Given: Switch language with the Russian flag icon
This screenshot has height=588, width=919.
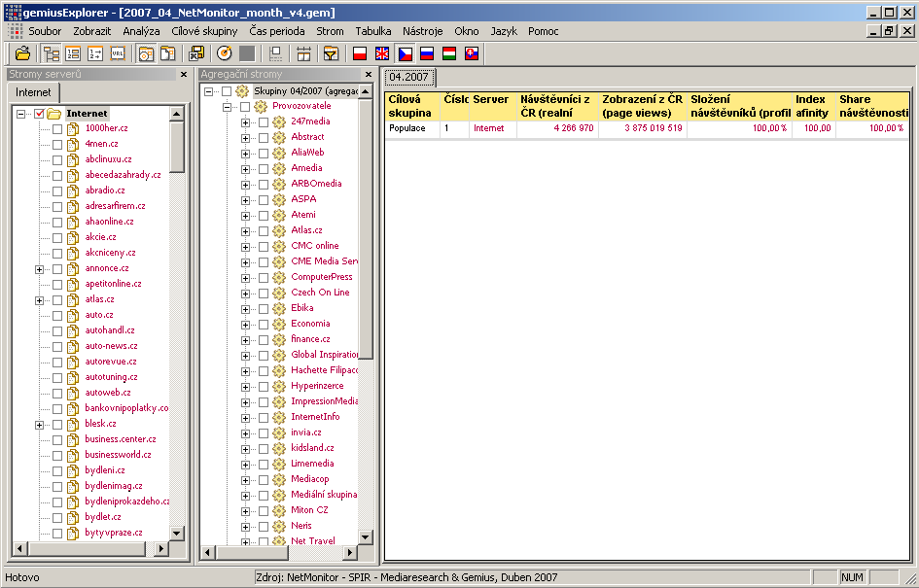Looking at the screenshot, I should (427, 53).
